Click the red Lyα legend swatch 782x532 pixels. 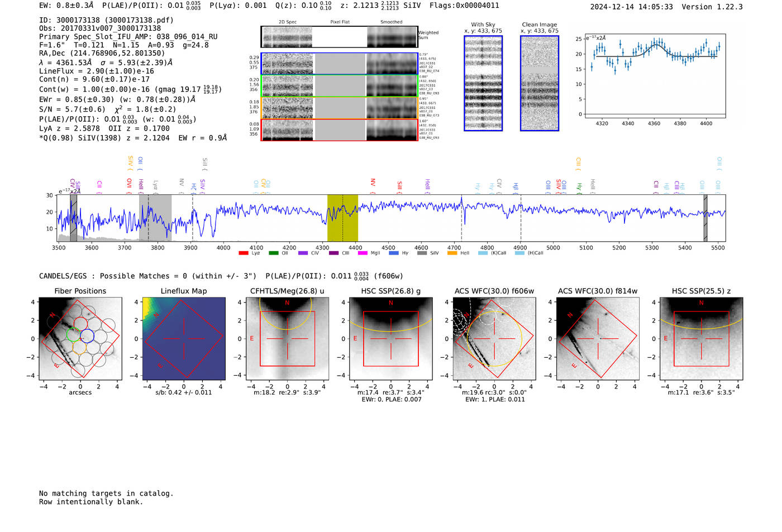click(x=244, y=253)
